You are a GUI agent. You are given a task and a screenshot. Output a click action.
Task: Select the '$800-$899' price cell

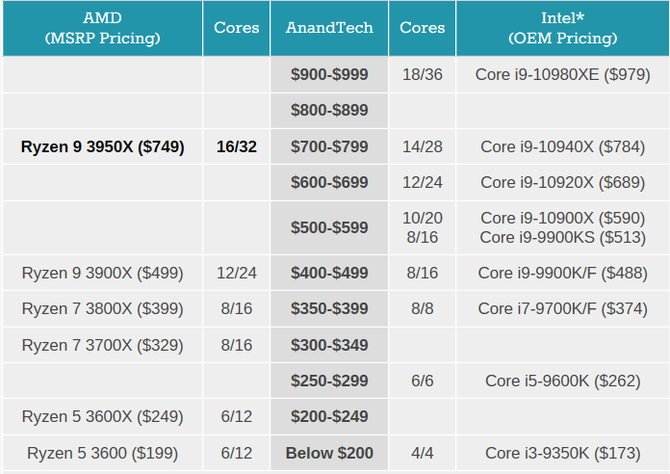coord(329,110)
